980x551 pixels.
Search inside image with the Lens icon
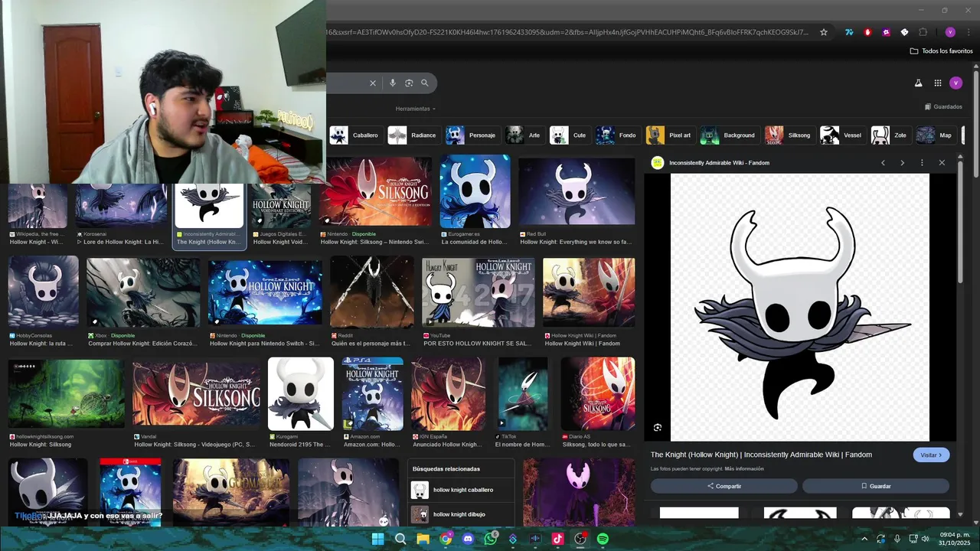[658, 428]
